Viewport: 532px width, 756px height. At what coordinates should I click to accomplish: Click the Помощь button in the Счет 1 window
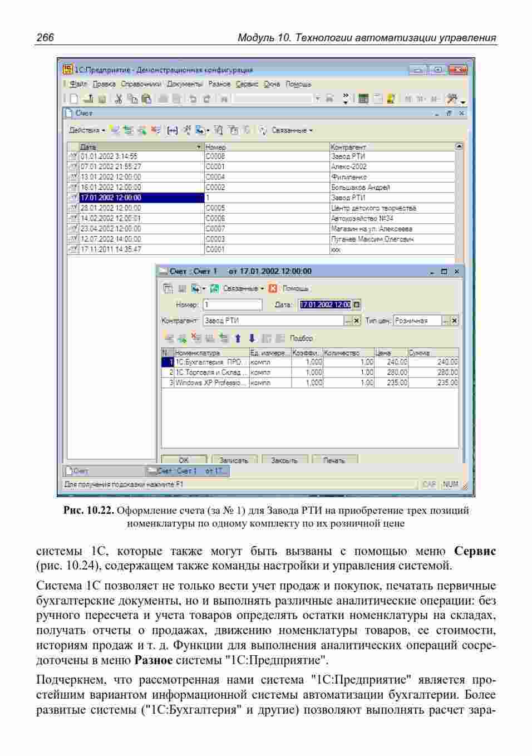pyautogui.click(x=295, y=288)
